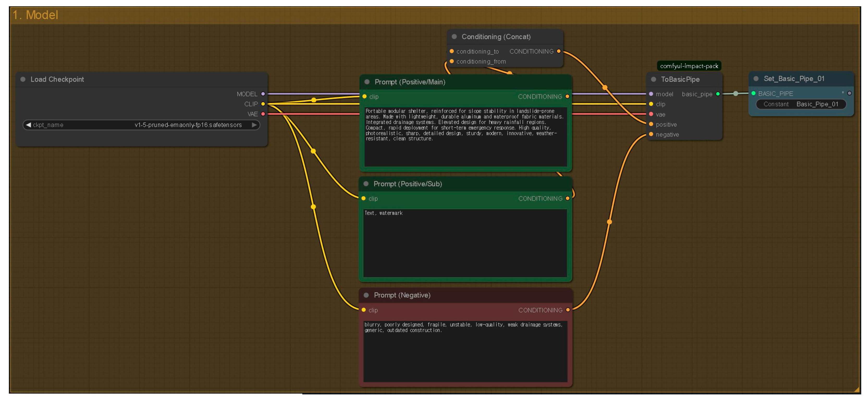Click the Prompt (Positive/Main) node title
Viewport: 868px width, 403px height.
410,82
